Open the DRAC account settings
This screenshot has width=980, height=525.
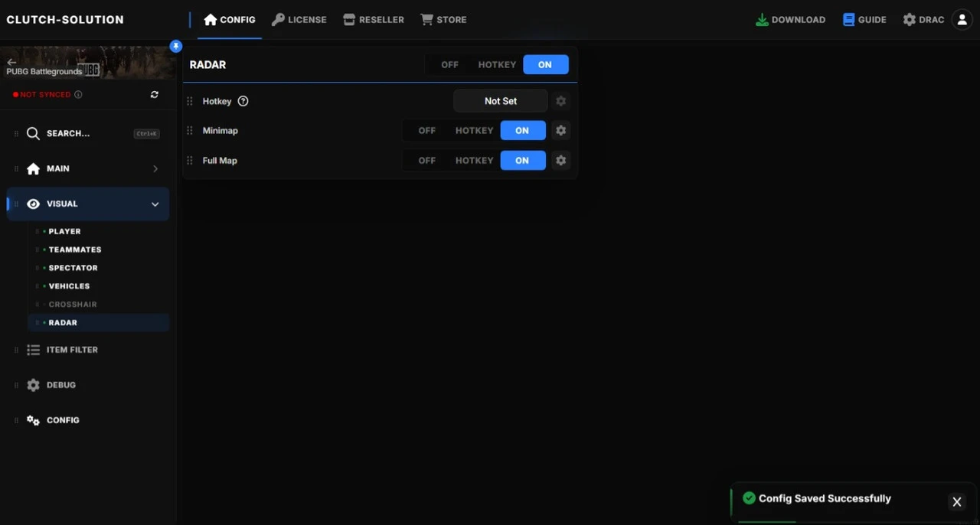923,20
